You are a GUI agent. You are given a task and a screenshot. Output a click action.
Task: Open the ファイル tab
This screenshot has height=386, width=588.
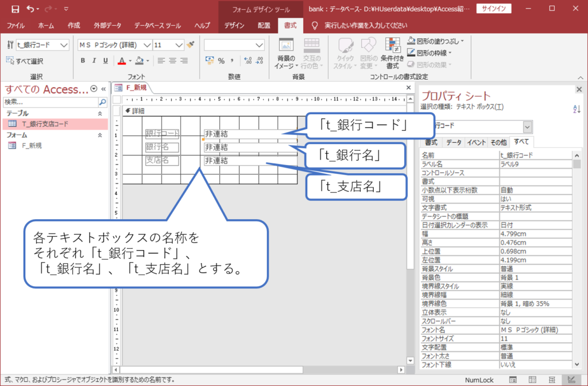point(16,25)
